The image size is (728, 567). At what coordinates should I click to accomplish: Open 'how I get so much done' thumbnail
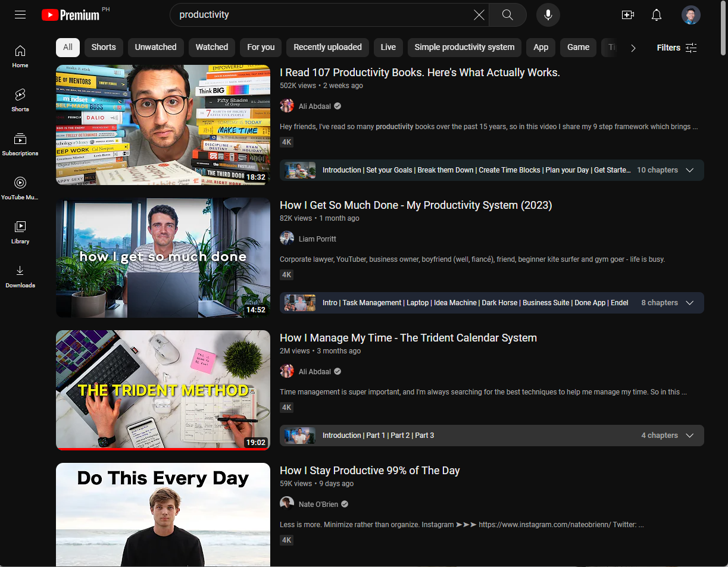point(163,258)
